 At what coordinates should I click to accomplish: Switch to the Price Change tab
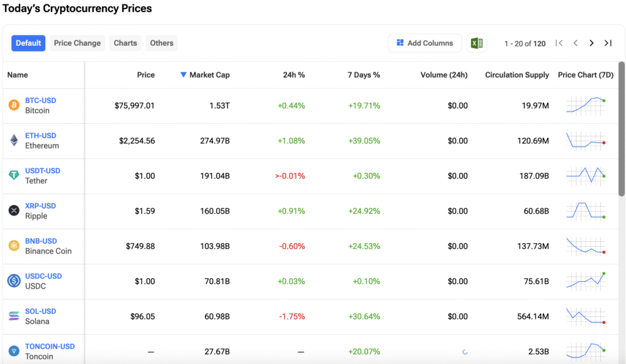[77, 43]
